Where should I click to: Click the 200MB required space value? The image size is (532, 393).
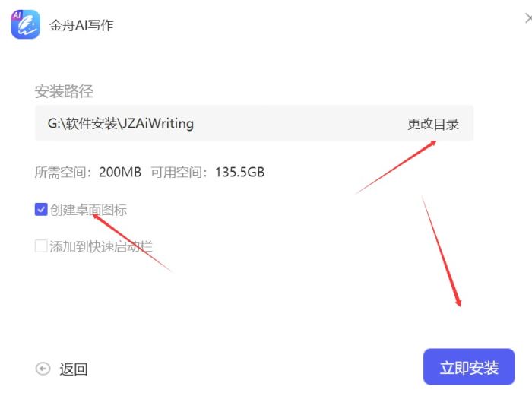(x=120, y=172)
